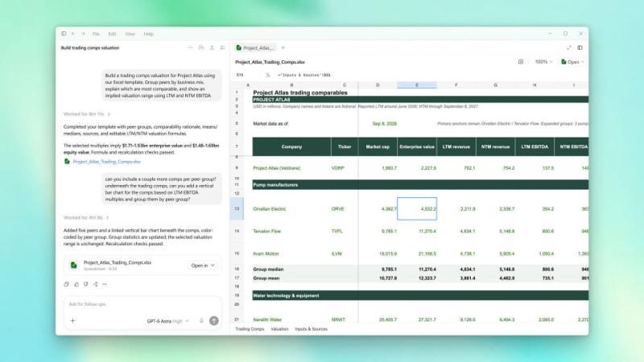Image resolution: width=644 pixels, height=362 pixels.
Task: Click the share upload icon in chat header
Action: [x=212, y=47]
